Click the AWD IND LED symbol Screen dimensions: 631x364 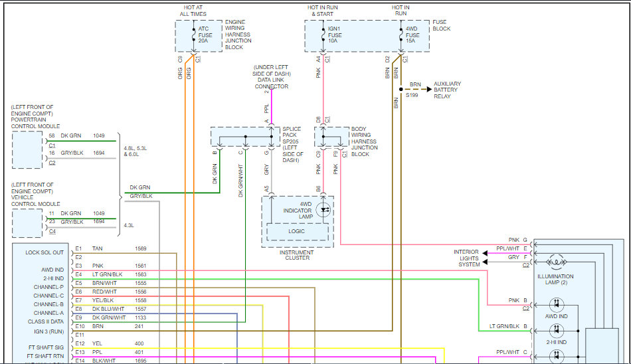tap(557, 304)
